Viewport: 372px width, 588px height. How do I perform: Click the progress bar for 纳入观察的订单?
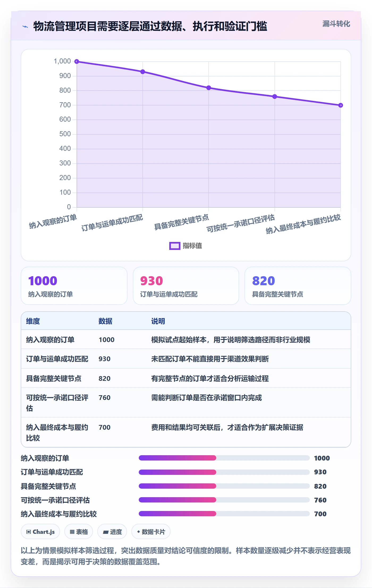[224, 458]
